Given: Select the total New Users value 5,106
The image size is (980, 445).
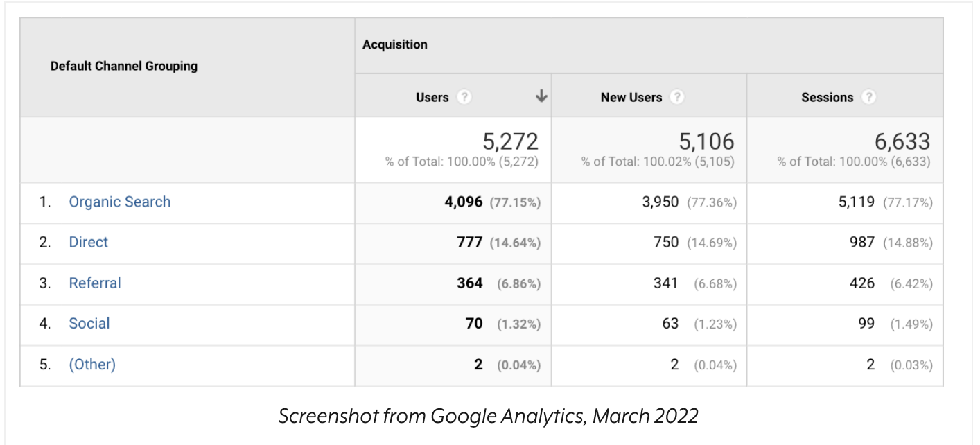Looking at the screenshot, I should point(707,141).
